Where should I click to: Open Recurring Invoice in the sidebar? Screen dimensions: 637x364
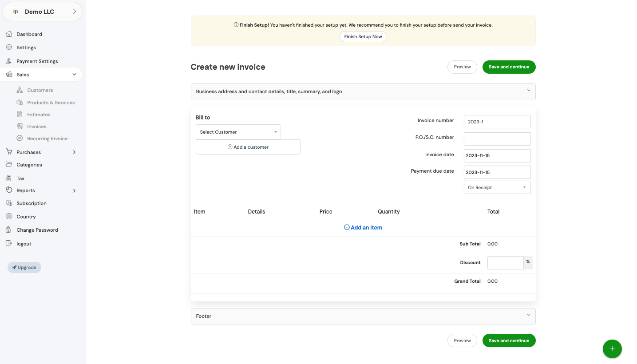[47, 138]
